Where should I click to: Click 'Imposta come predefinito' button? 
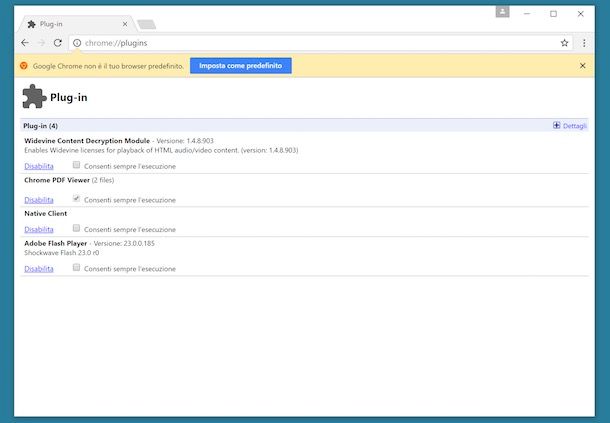pyautogui.click(x=240, y=65)
